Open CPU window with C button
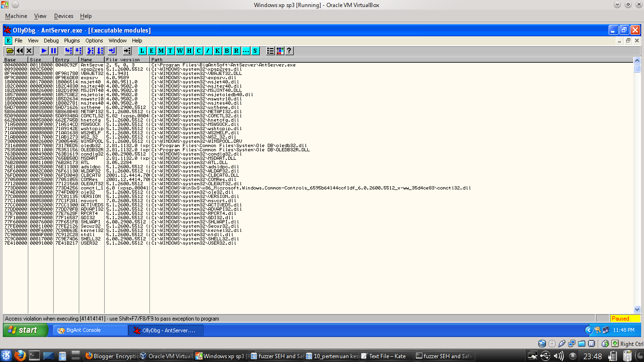Image resolution: width=644 pixels, height=362 pixels. (198, 50)
